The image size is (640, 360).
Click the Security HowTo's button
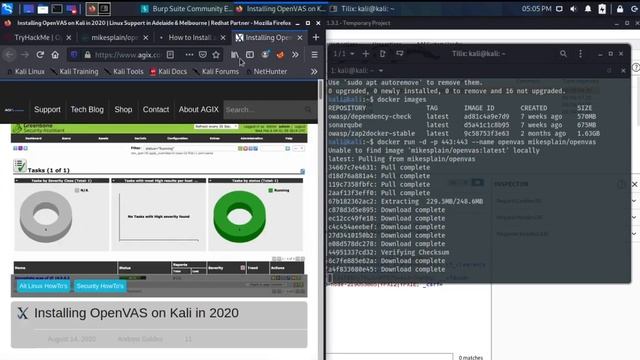click(100, 286)
